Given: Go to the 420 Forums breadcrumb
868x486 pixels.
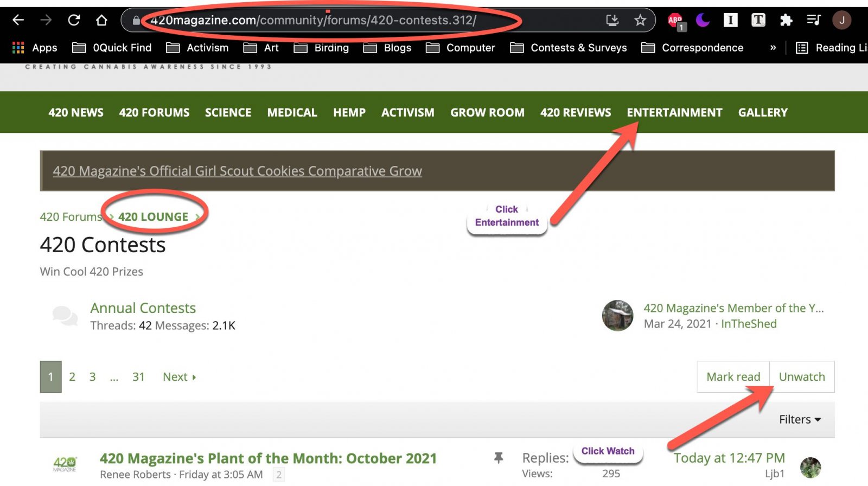Looking at the screenshot, I should 71,216.
